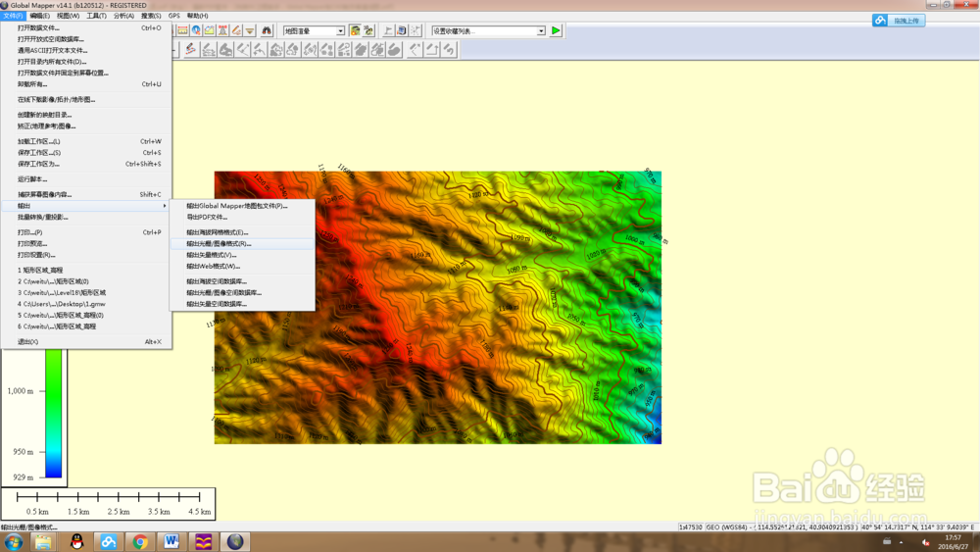Select 打开数据文件 menu entry
The height and width of the screenshot is (552, 980).
coord(86,28)
